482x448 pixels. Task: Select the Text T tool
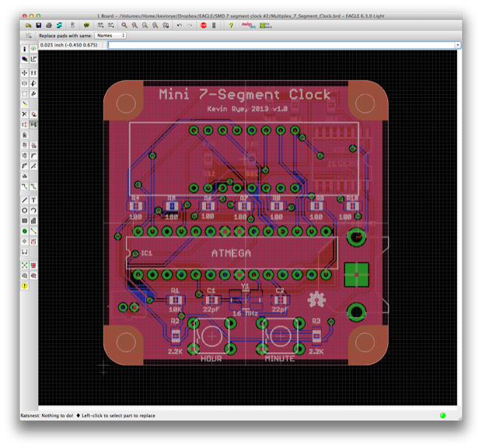pyautogui.click(x=33, y=200)
